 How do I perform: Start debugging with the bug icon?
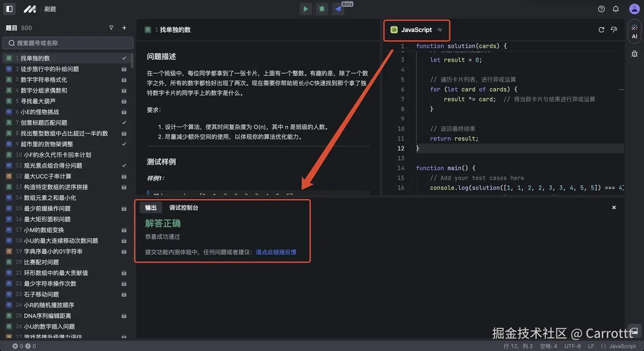321,9
